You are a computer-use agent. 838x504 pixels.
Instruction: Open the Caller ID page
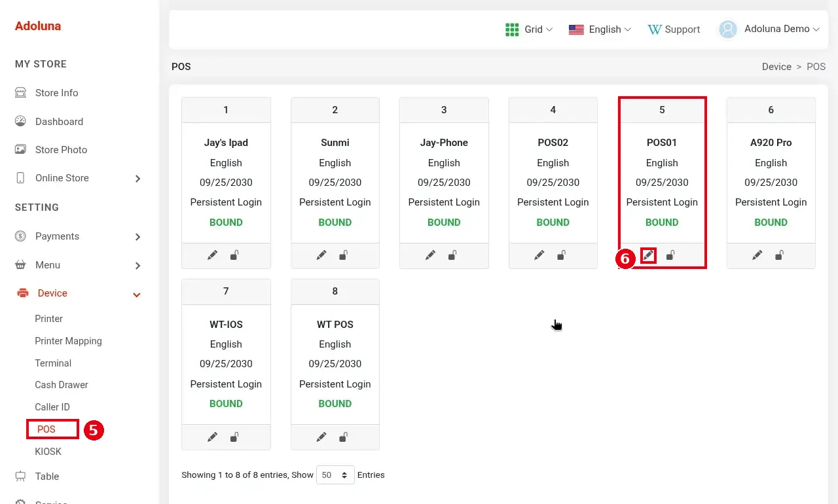click(52, 407)
